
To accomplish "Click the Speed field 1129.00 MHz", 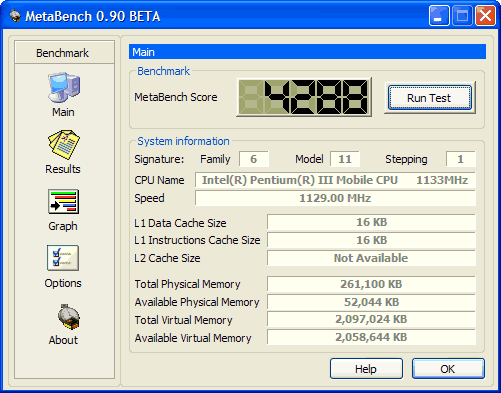I will click(335, 198).
